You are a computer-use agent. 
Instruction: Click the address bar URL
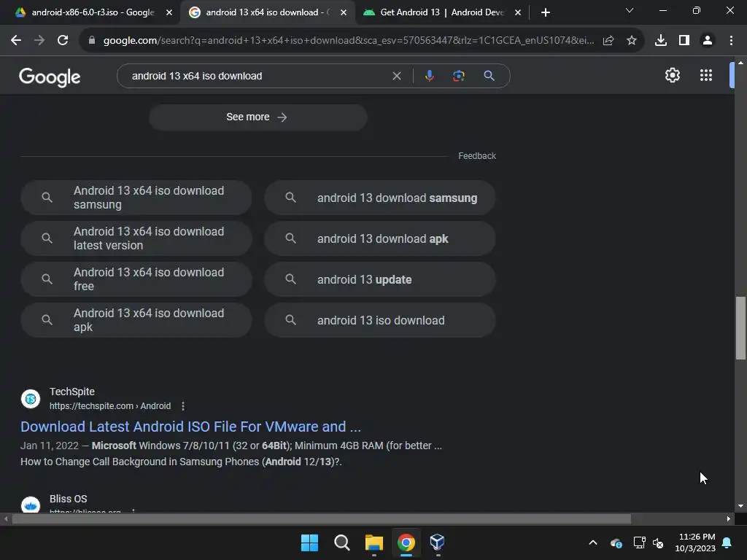[349, 41]
